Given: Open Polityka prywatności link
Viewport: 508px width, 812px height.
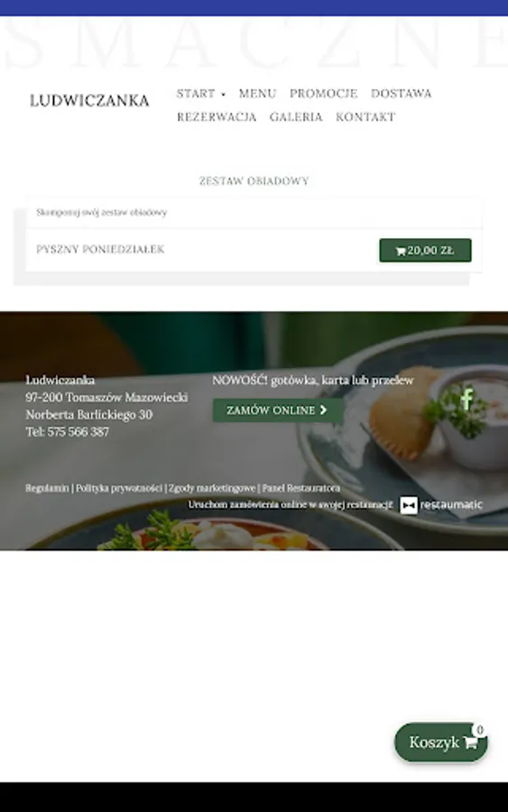Looking at the screenshot, I should [x=118, y=488].
